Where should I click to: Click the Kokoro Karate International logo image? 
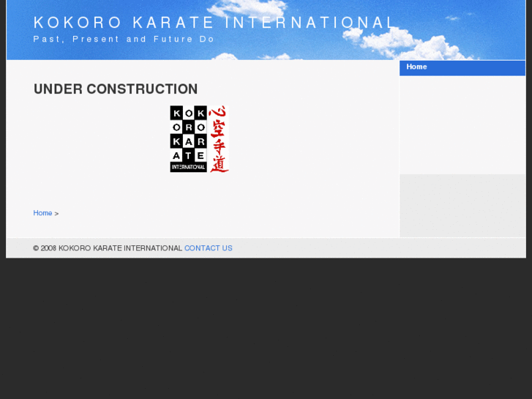pyautogui.click(x=200, y=138)
